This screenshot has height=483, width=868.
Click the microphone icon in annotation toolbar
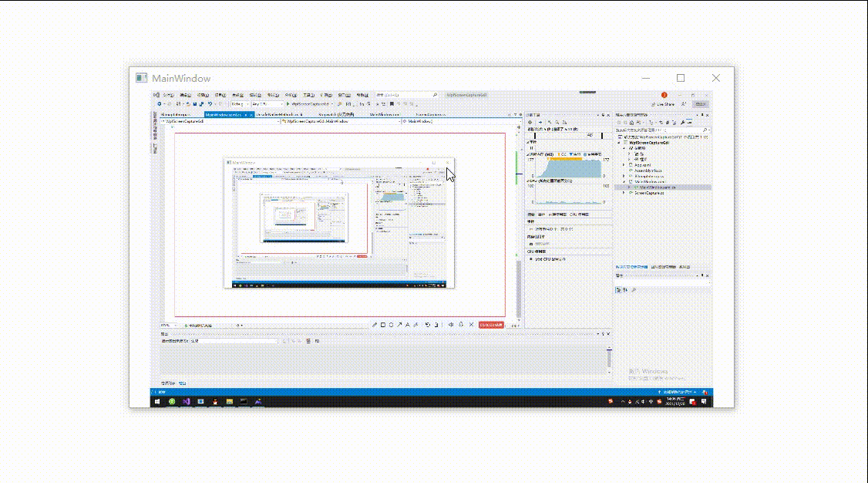point(460,325)
